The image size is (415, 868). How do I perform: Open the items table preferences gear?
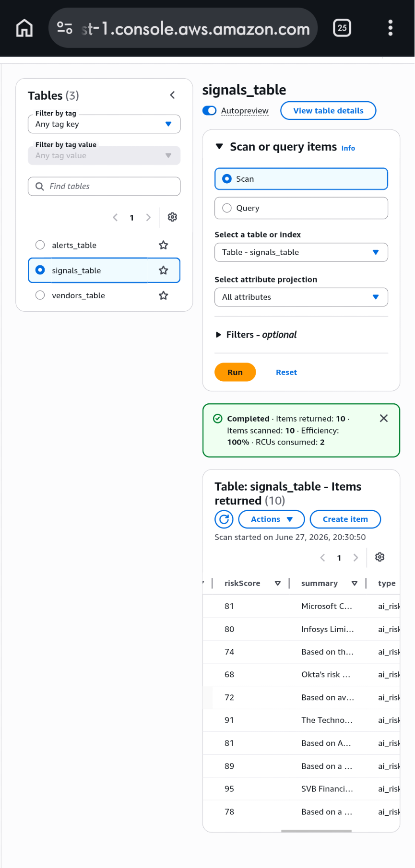[x=380, y=557]
